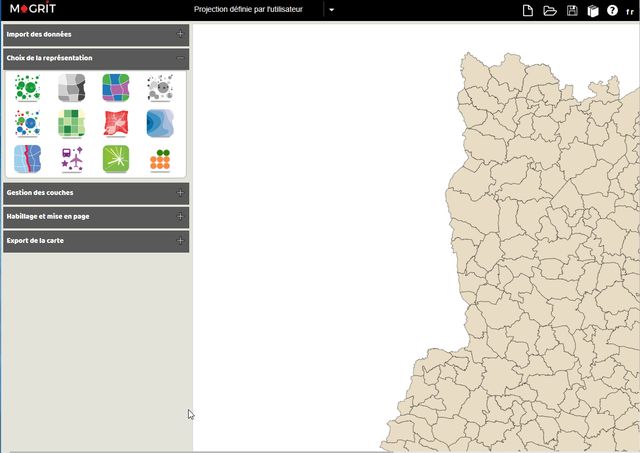The height and width of the screenshot is (453, 640).
Task: Select the green gridded map icon
Action: (72, 123)
